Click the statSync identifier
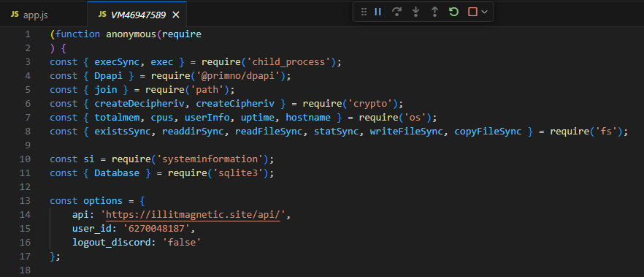Viewport: 644px width, 277px height. point(336,132)
